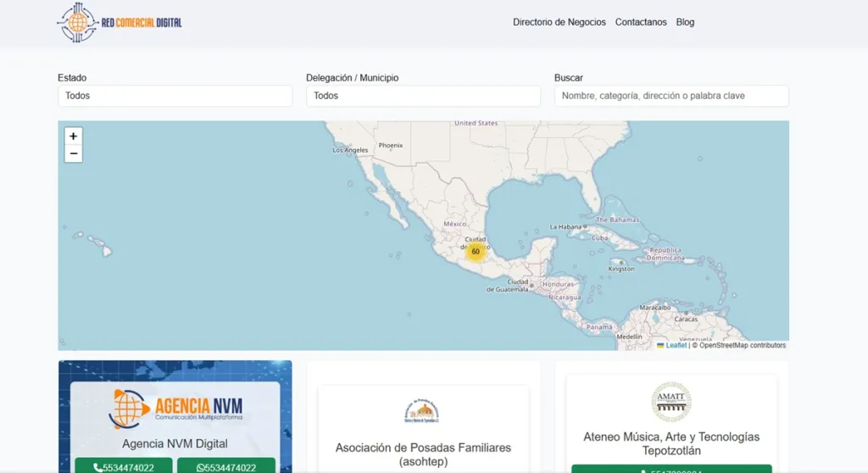Click the 60 cluster marker on map
Viewport: 868px width, 473px height.
pos(476,252)
